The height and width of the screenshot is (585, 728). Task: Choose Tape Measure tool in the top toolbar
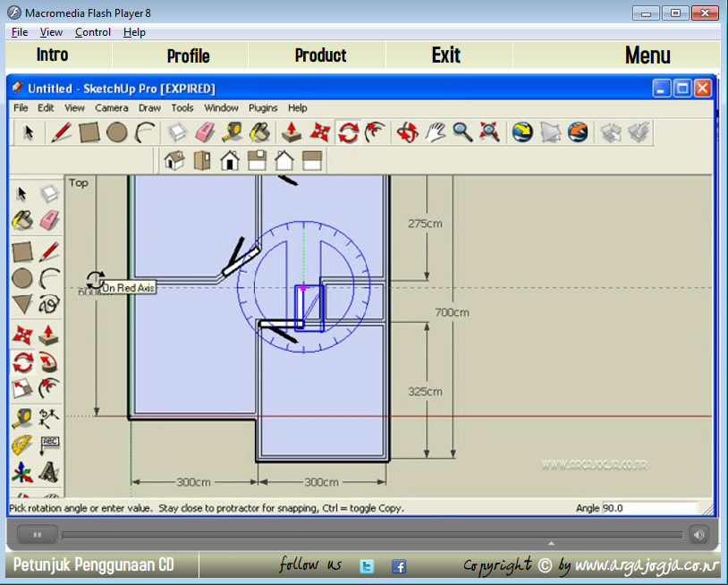tap(233, 132)
